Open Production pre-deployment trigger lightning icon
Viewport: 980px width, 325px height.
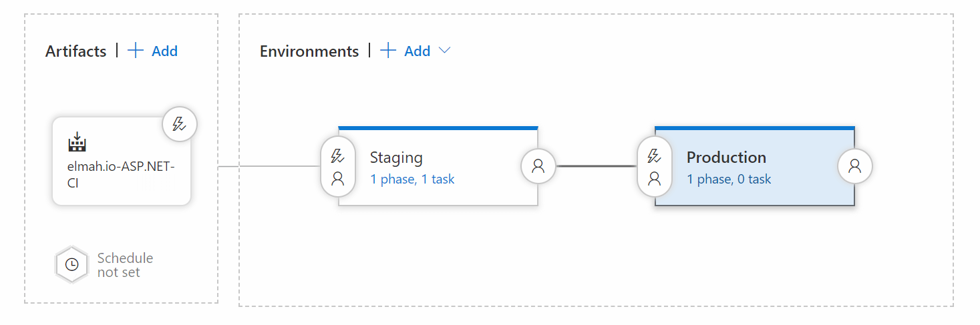pos(654,157)
